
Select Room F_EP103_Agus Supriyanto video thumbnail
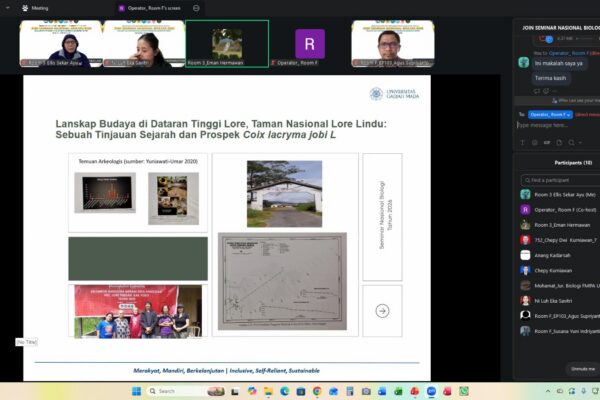pyautogui.click(x=393, y=44)
